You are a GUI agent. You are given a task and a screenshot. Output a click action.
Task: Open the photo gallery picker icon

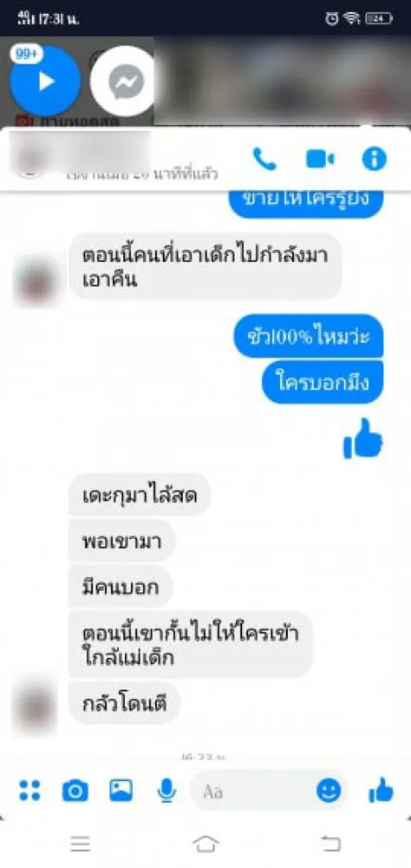click(x=121, y=790)
